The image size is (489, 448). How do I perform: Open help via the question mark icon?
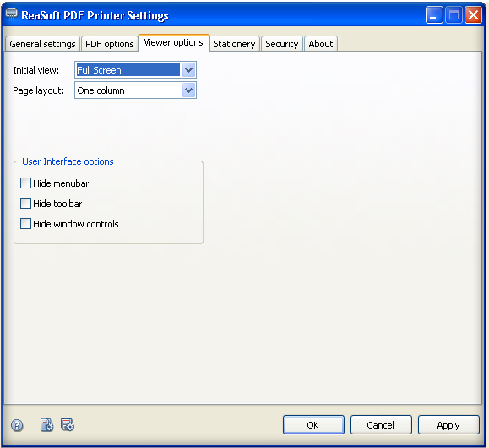pyautogui.click(x=17, y=425)
